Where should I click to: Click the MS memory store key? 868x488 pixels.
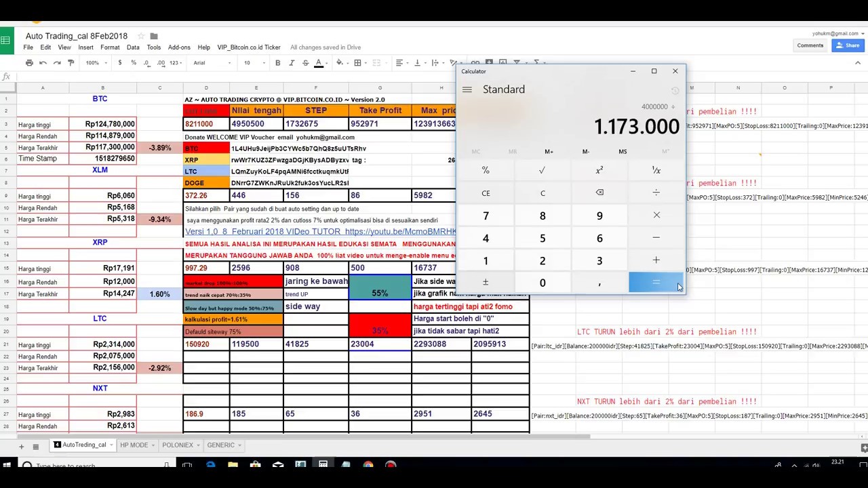click(623, 152)
